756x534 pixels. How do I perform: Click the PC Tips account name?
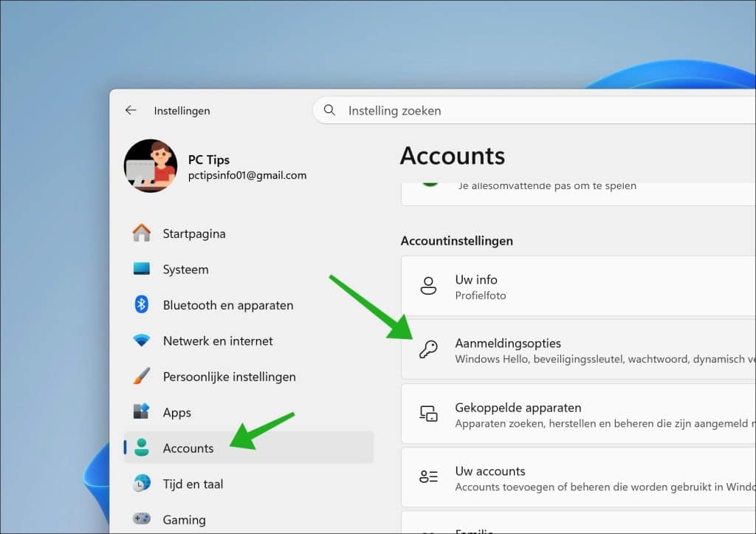click(x=209, y=160)
